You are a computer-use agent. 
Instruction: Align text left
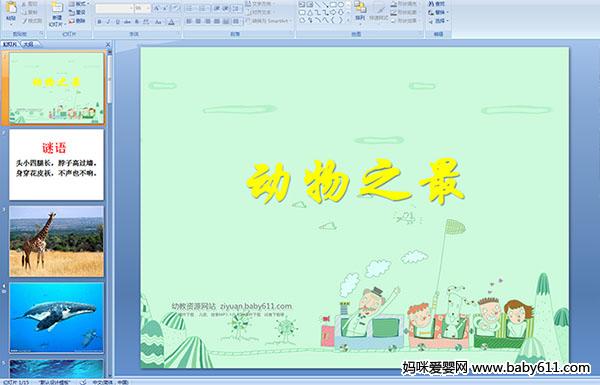pos(189,21)
